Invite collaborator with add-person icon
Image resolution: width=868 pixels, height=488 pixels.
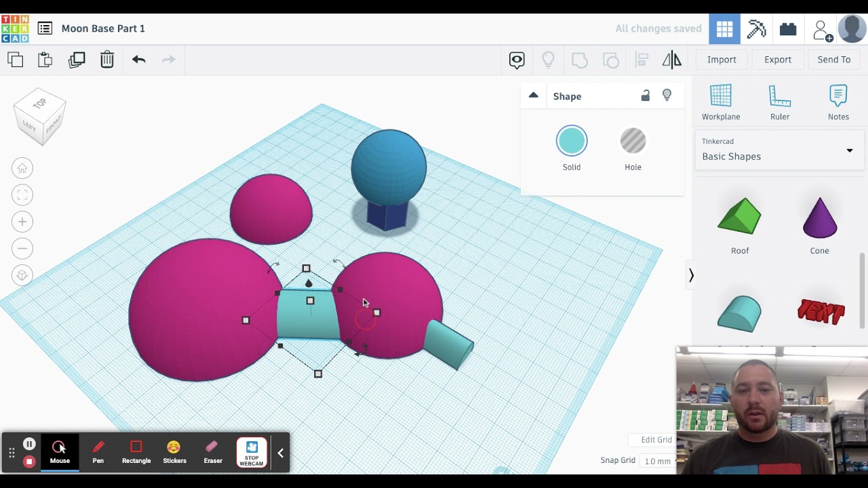[x=822, y=30]
